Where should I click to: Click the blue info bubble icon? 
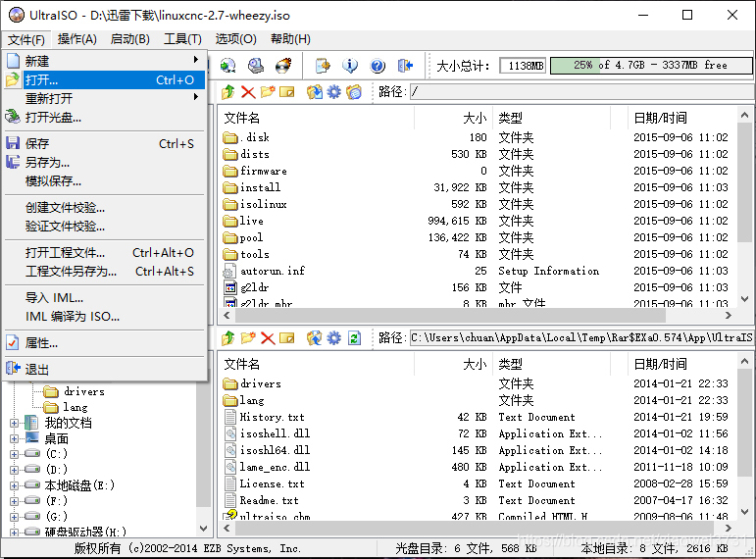(x=350, y=65)
